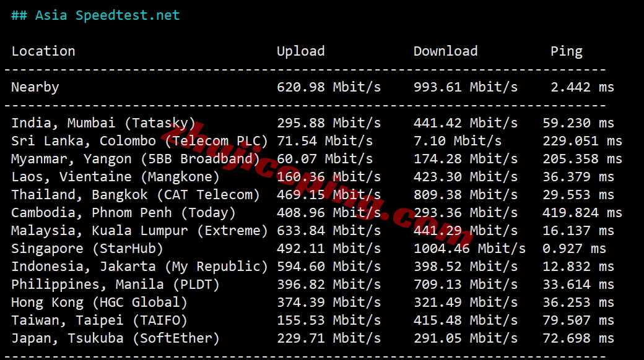This screenshot has width=644, height=360.
Task: Click the Singapore download value 1004.46 Mbit/s
Action: [x=469, y=249]
